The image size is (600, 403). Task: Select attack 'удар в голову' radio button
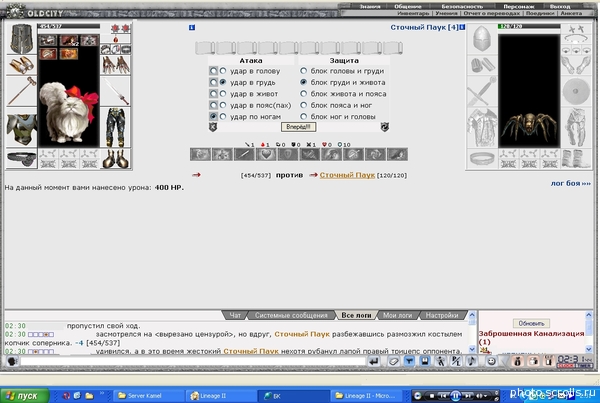pos(223,71)
